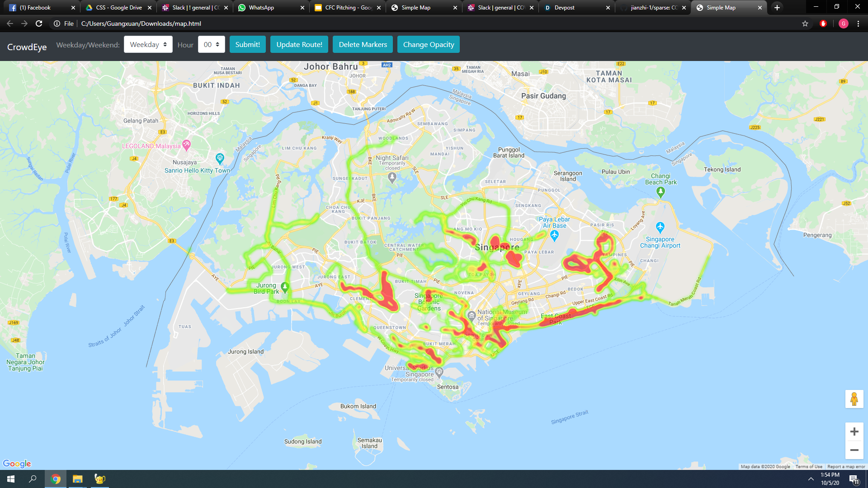Open the Terms of Use link

coord(808,466)
